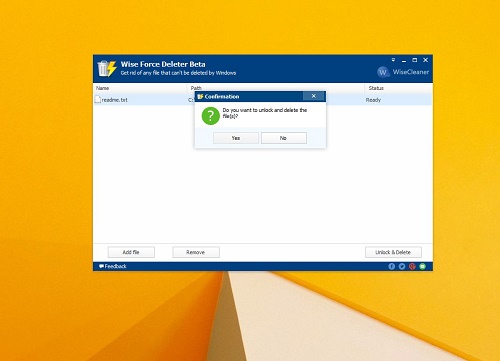Click Yes in the Confirmation dialog
This screenshot has width=500, height=361.
point(236,138)
